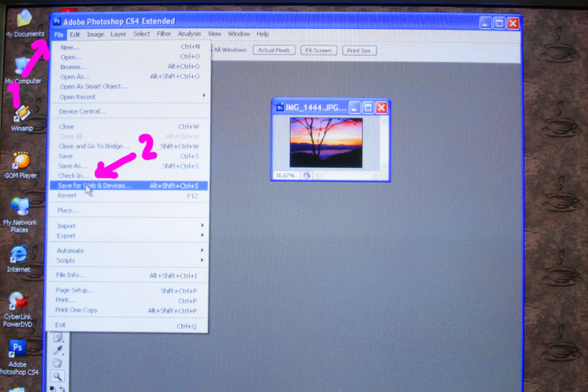Choose Check In... from the File menu
588x392 pixels.
pyautogui.click(x=129, y=176)
